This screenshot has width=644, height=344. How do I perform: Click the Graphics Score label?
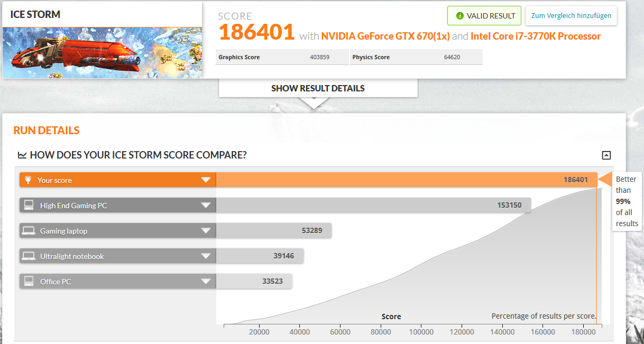[x=239, y=57]
